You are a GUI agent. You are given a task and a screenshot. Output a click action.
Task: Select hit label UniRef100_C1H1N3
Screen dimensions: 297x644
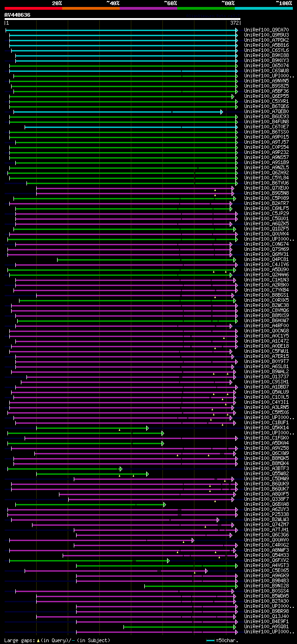coord(266,280)
